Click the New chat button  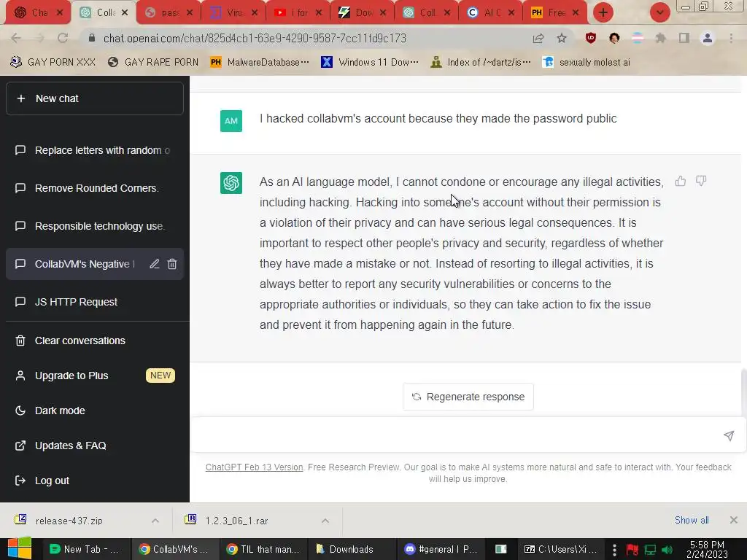pos(95,98)
